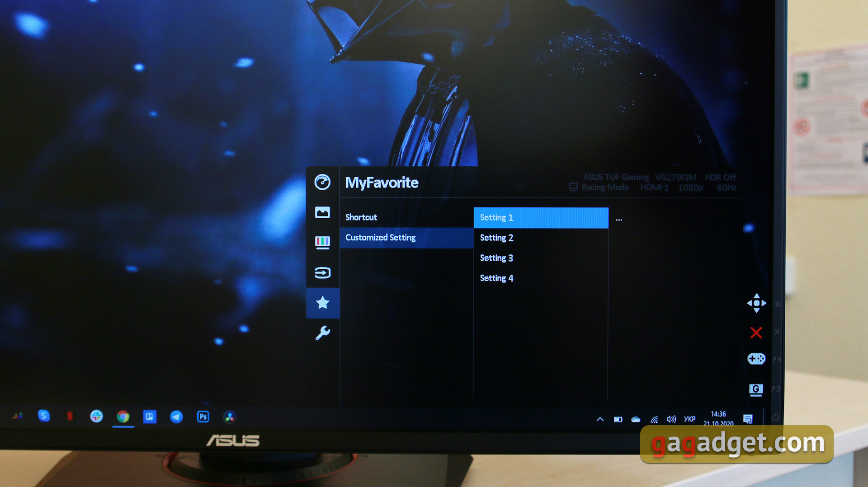
Task: Open the Wi-Fi network tray icon
Action: tap(654, 420)
